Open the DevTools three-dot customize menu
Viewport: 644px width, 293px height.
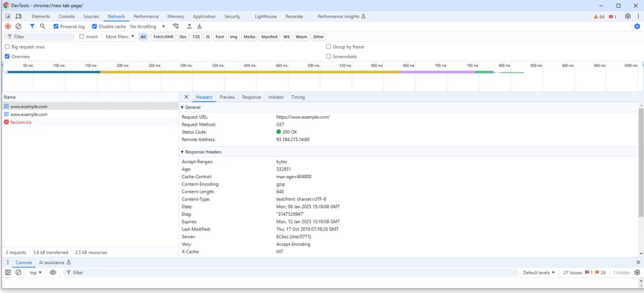pyautogui.click(x=638, y=17)
